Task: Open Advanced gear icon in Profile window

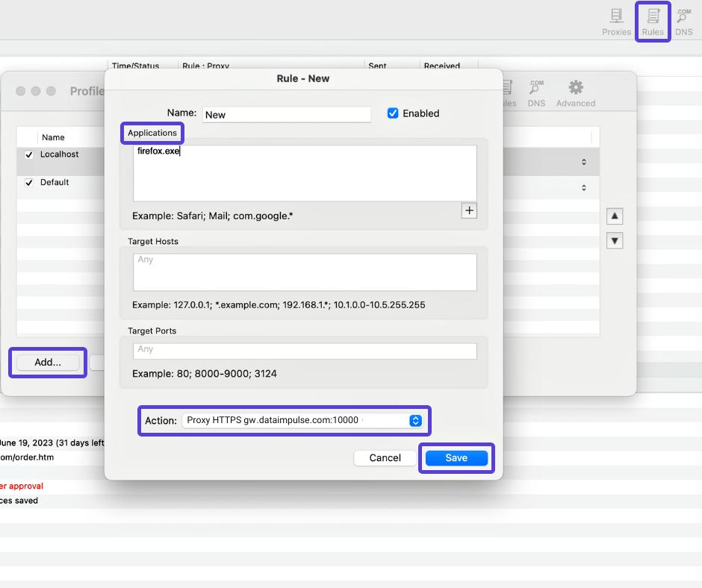Action: pyautogui.click(x=576, y=93)
